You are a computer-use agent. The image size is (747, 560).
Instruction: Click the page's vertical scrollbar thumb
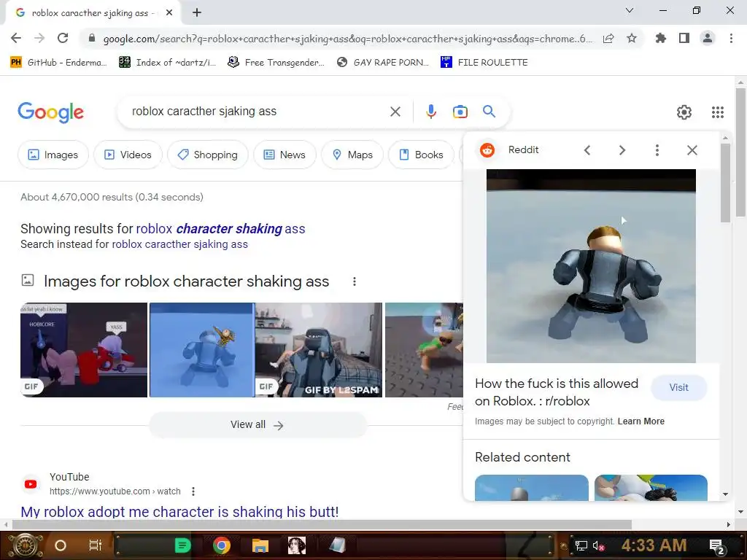coord(740,152)
